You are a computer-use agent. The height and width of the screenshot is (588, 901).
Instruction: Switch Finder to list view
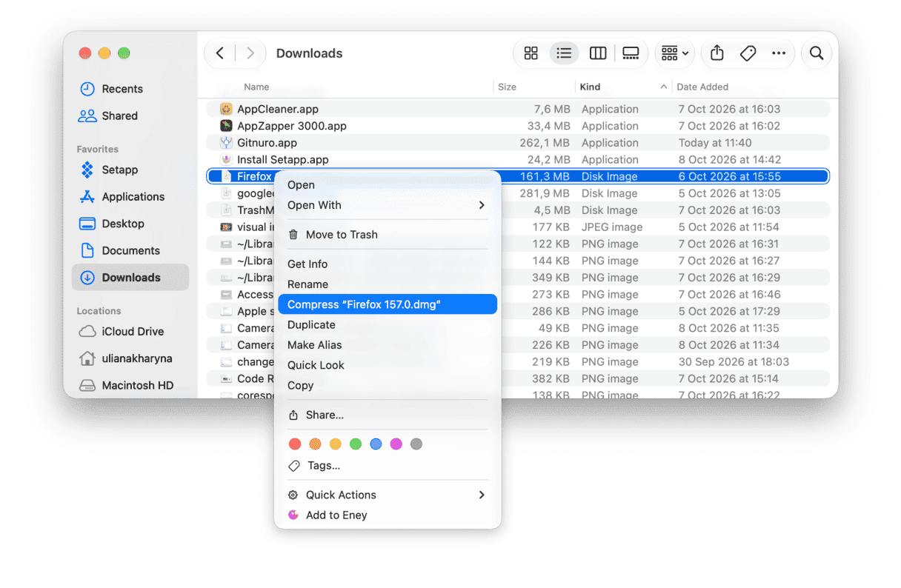click(x=565, y=53)
